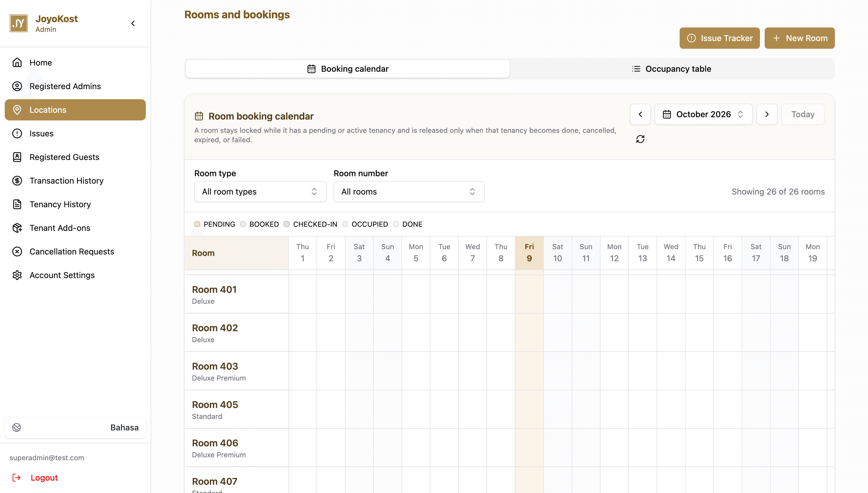Screen dimensions: 868x493
Task: Open Home from the sidebar
Action: pos(75,63)
